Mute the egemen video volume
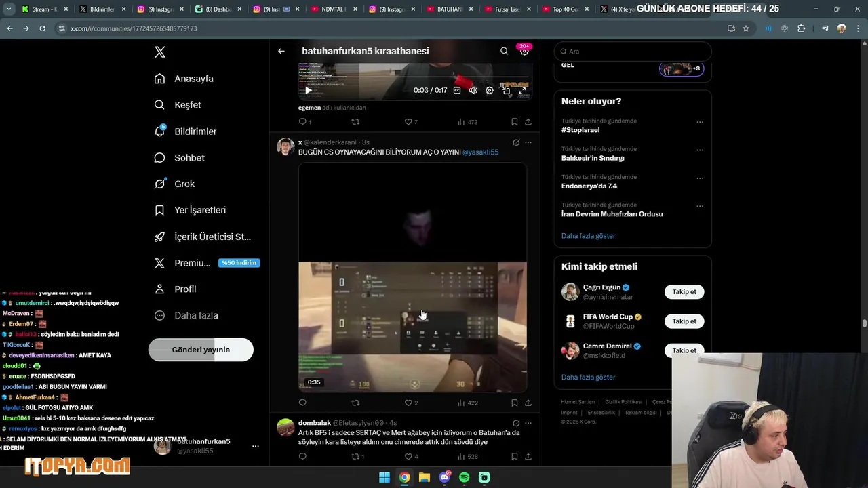Viewport: 868px width, 488px height. pyautogui.click(x=473, y=90)
